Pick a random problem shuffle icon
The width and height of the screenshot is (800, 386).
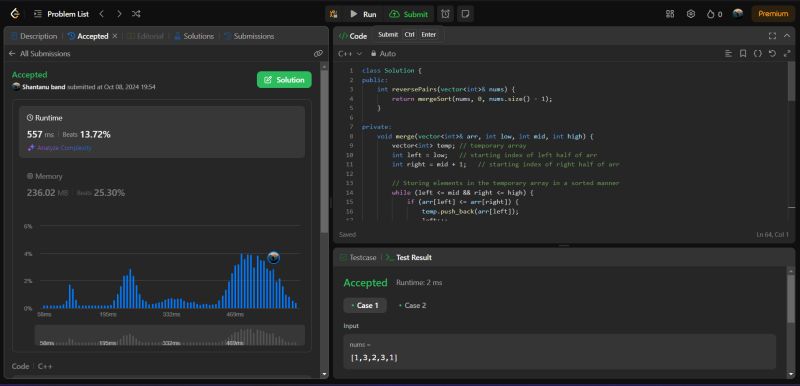136,14
